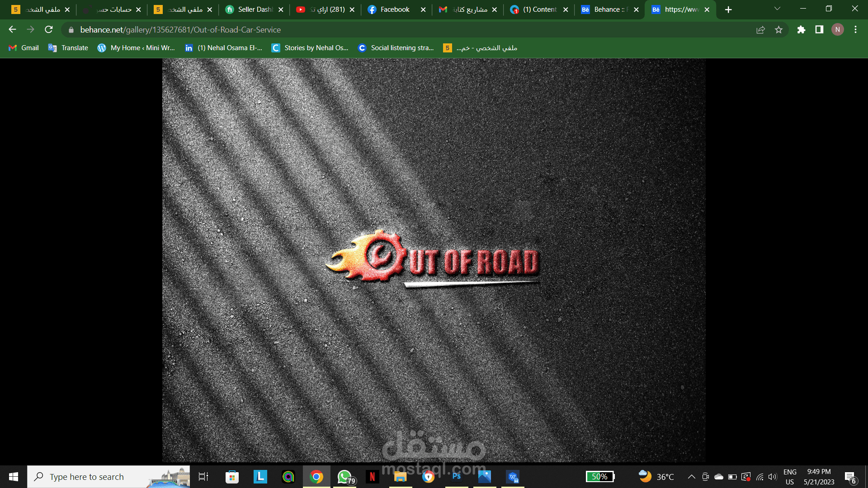This screenshot has height=488, width=868.
Task: Open the Windows Start menu
Action: (14, 477)
